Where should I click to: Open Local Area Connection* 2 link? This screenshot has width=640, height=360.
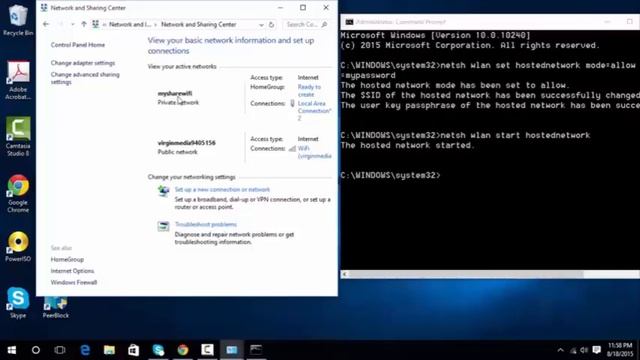(314, 111)
